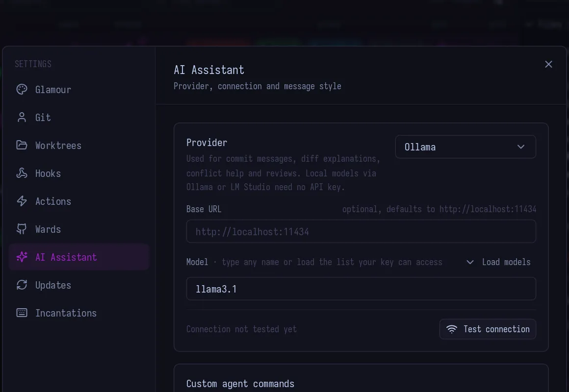569x392 pixels.
Task: Click the Model label text
Action: pyautogui.click(x=197, y=262)
